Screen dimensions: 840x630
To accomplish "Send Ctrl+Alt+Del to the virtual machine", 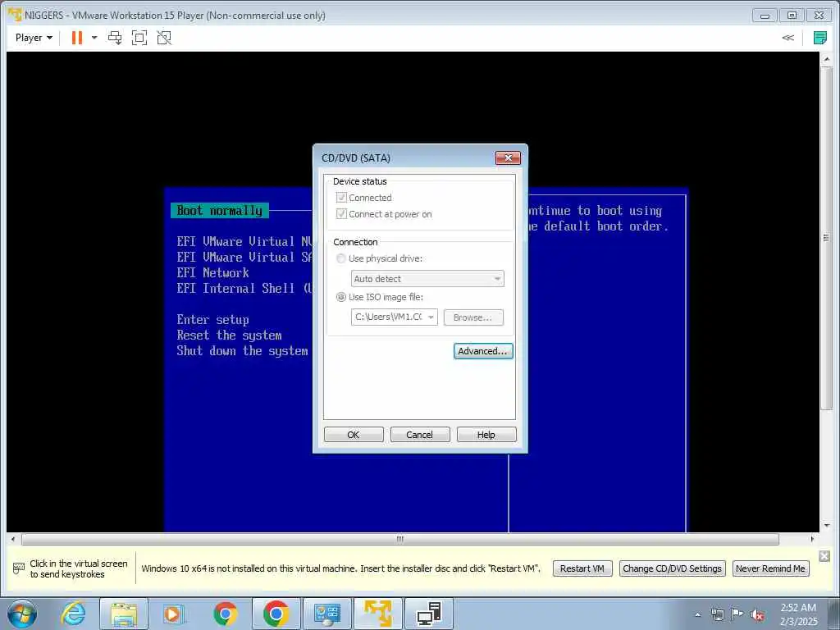I will 115,38.
